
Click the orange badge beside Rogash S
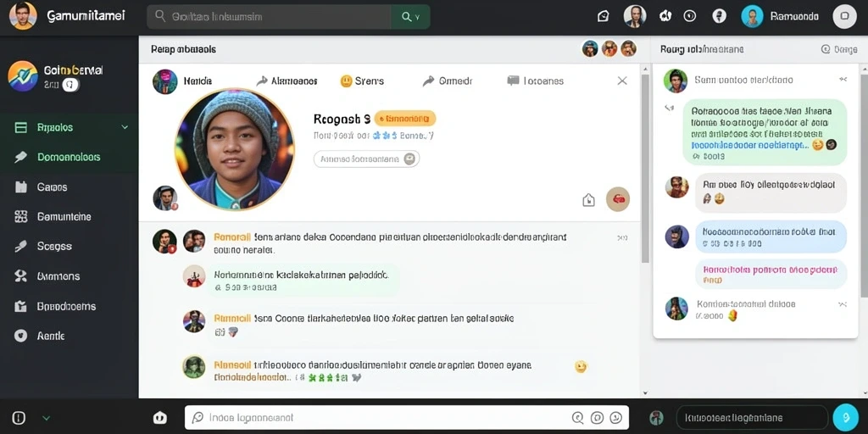405,119
